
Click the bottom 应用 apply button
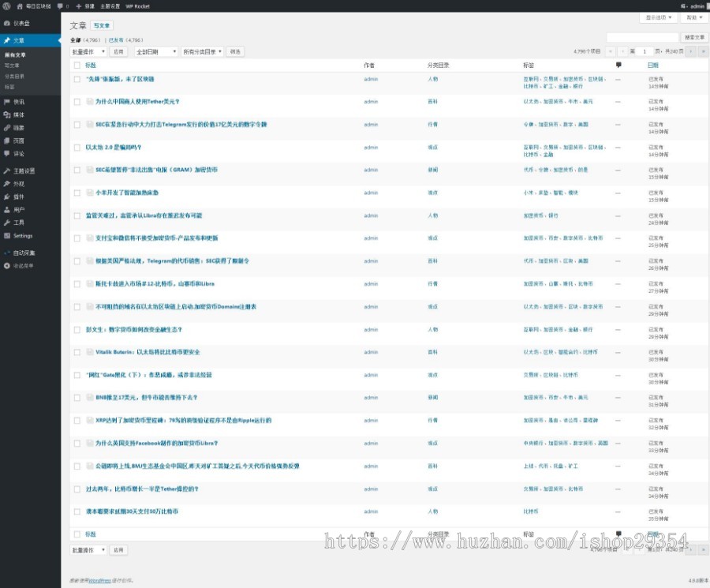click(118, 550)
